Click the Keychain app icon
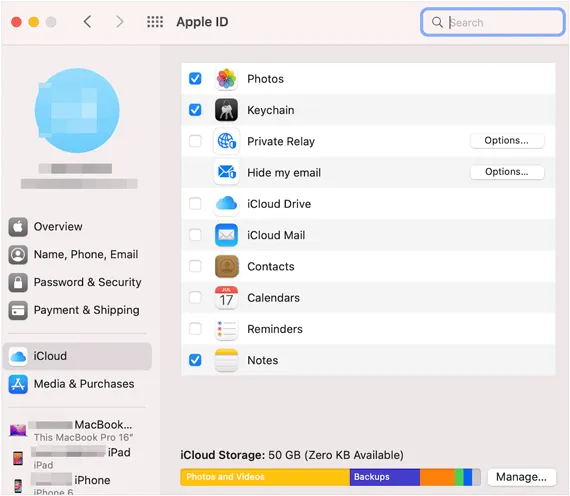This screenshot has width=570, height=496. click(226, 110)
